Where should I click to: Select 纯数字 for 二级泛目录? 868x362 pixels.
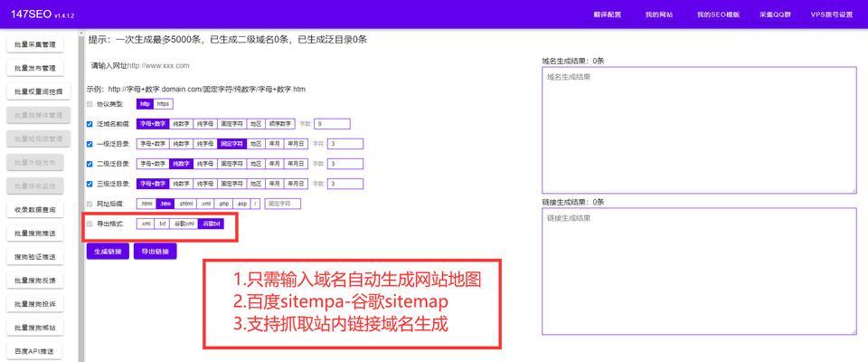(181, 164)
